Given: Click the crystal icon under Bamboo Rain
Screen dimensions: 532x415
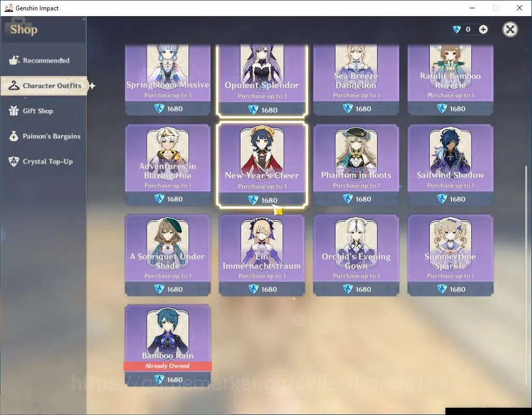Looking at the screenshot, I should [x=159, y=379].
